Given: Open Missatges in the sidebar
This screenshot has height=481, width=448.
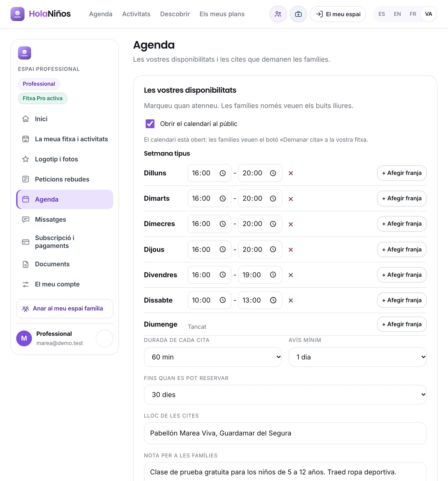Looking at the screenshot, I should coord(65,220).
